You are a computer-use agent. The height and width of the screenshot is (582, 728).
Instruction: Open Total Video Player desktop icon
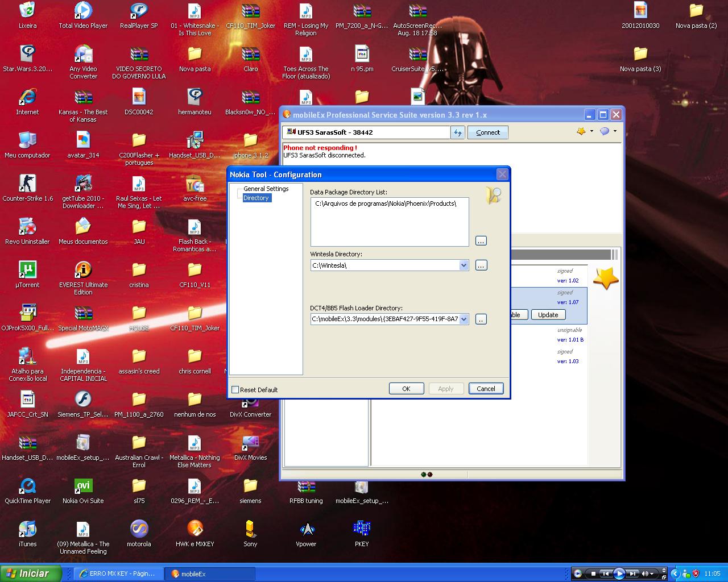click(83, 16)
